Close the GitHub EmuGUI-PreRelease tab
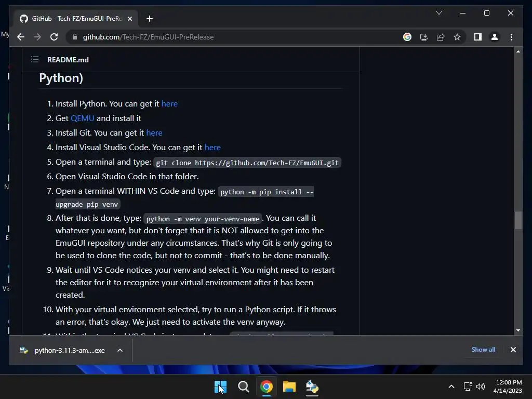532x399 pixels. click(129, 19)
